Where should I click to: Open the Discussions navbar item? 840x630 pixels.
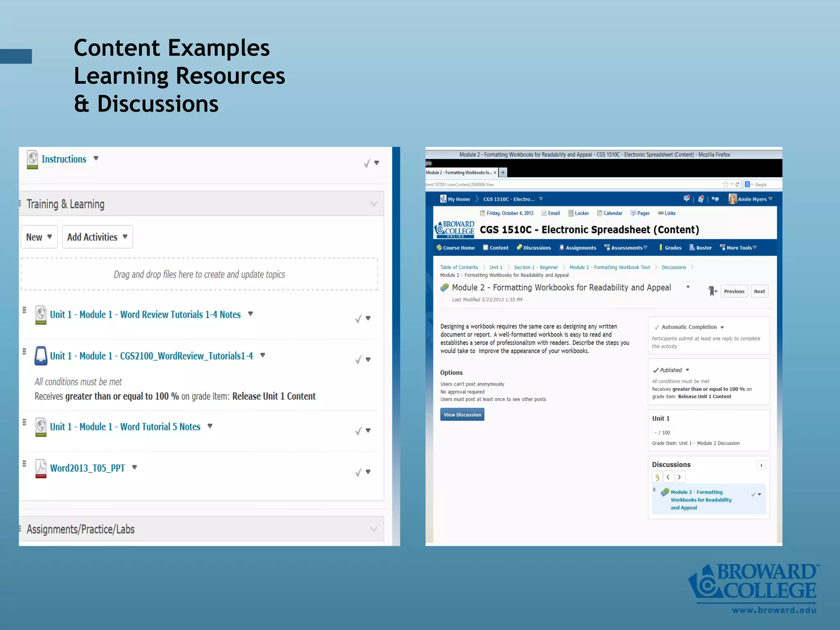534,248
